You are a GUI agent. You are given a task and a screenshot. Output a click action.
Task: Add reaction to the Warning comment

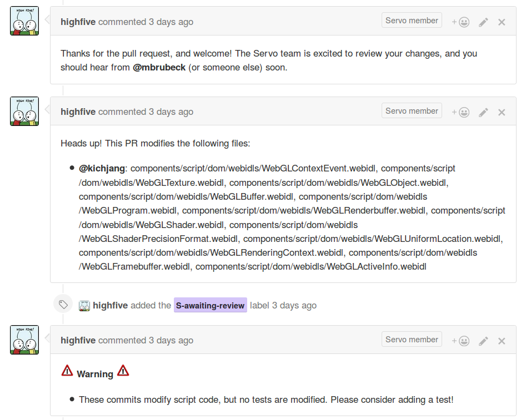[460, 341]
